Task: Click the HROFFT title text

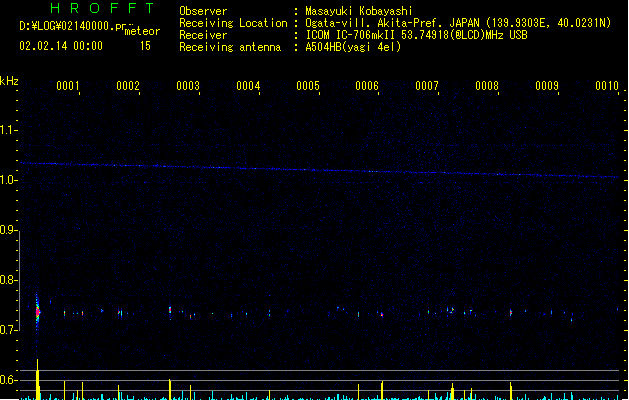Action: coord(102,8)
